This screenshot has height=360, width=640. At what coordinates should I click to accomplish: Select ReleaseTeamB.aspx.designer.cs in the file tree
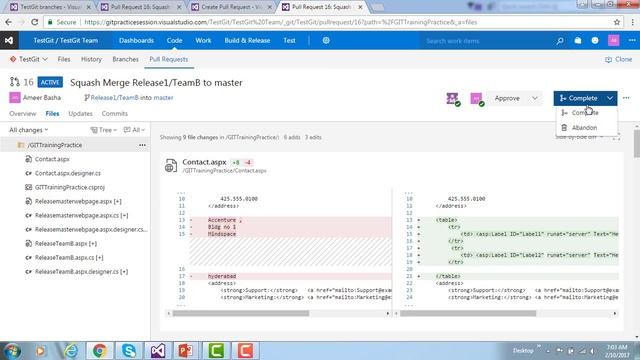pyautogui.click(x=81, y=271)
